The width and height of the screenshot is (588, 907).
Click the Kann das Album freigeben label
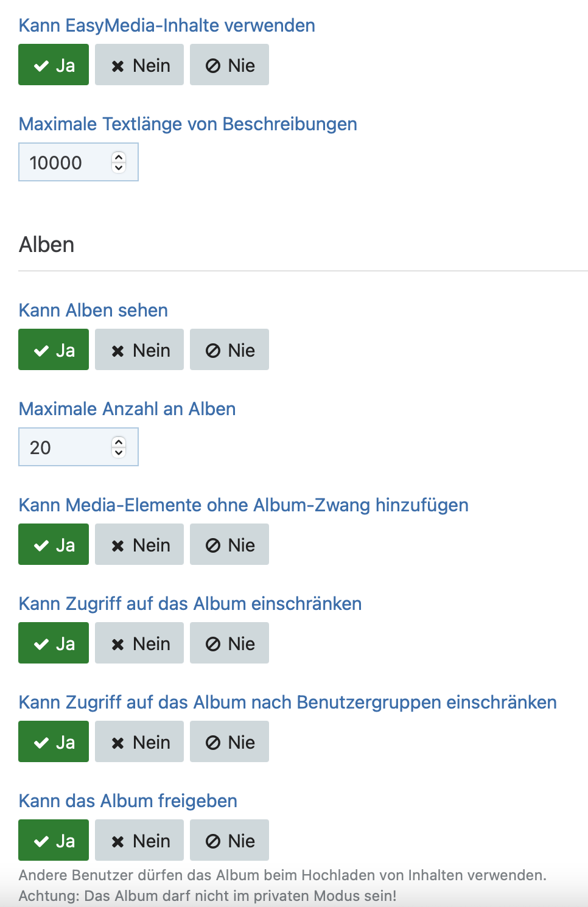[128, 800]
